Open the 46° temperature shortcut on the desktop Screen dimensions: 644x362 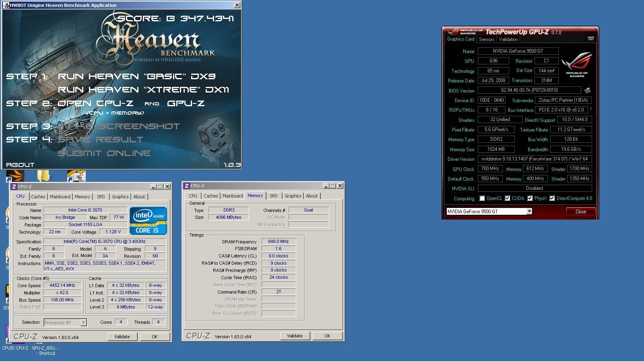(76, 176)
